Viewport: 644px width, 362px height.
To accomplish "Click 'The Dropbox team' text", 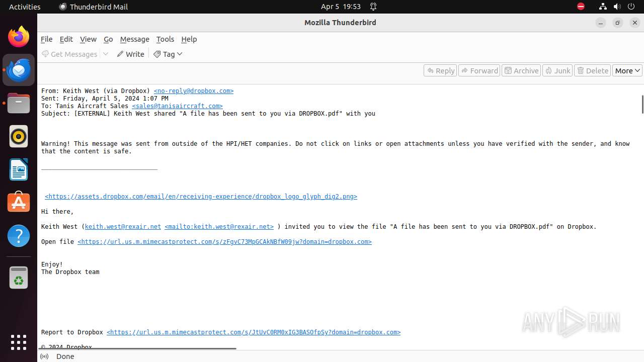I will coord(70,272).
